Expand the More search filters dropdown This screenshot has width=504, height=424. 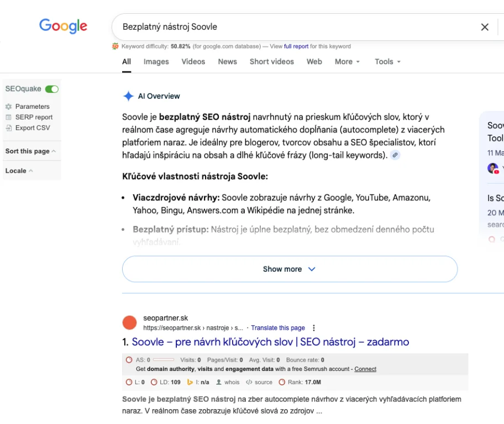[x=347, y=62]
